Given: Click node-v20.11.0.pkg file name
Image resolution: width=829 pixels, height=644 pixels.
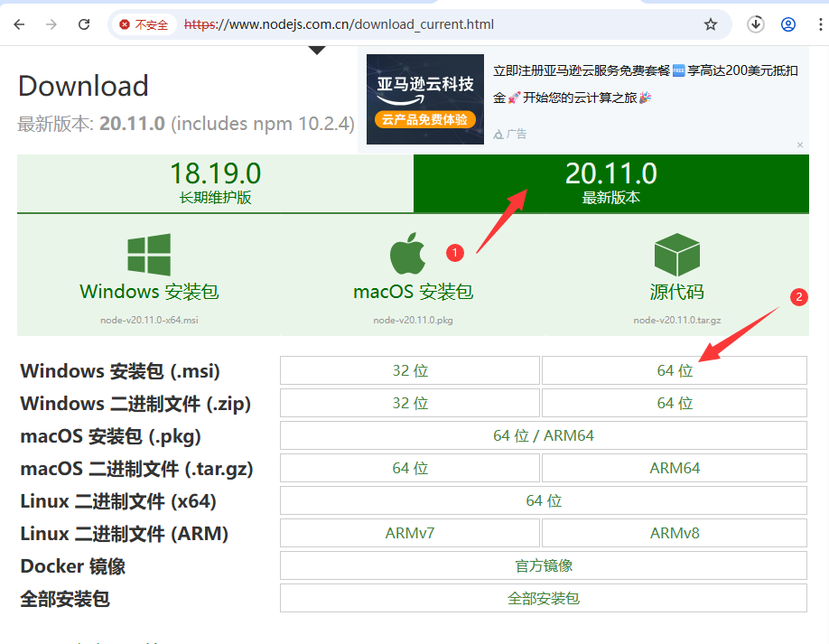Looking at the screenshot, I should [413, 320].
